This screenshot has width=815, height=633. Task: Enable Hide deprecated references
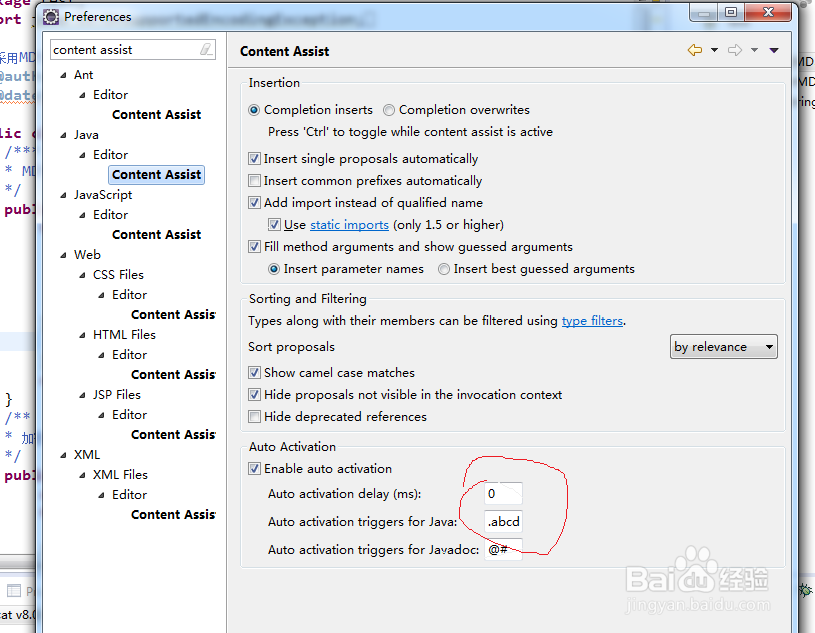[254, 417]
